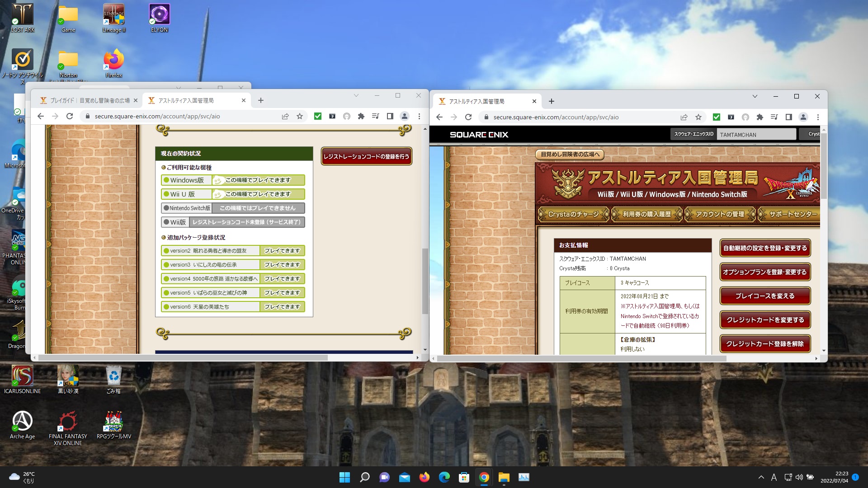
Task: Open the tab search chevron in right browser
Action: pos(755,96)
